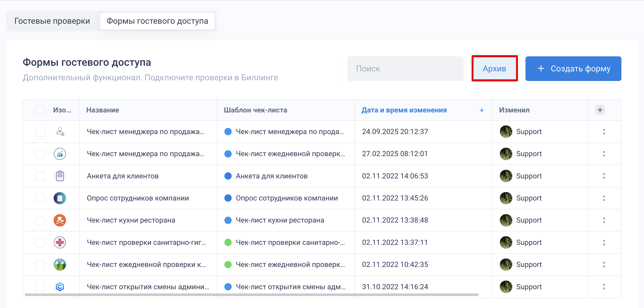Sort by Дата и время изменения header
644x308 pixels.
(x=404, y=110)
